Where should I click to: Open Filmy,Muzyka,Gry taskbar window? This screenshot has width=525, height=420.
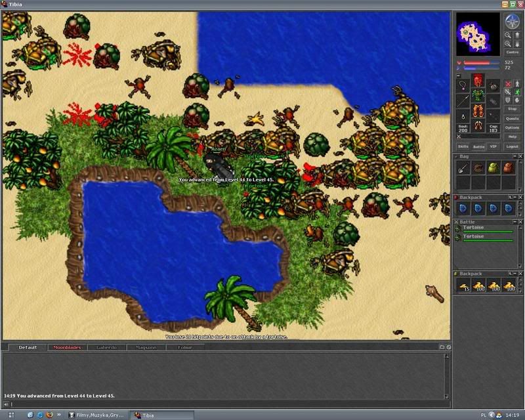pos(96,415)
